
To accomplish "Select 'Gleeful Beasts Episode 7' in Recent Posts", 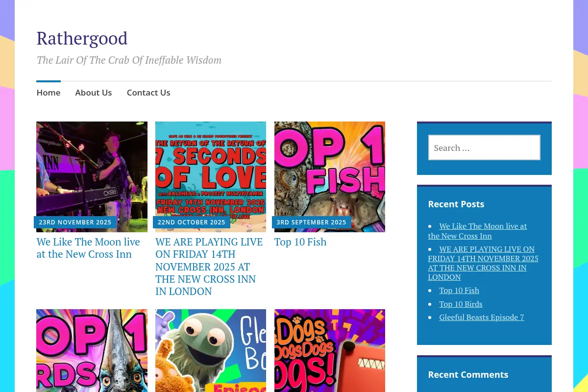I will (x=482, y=317).
